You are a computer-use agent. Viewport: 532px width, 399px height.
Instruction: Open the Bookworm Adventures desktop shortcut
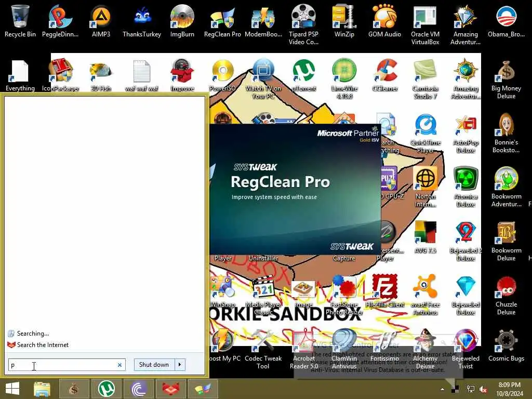point(506,187)
